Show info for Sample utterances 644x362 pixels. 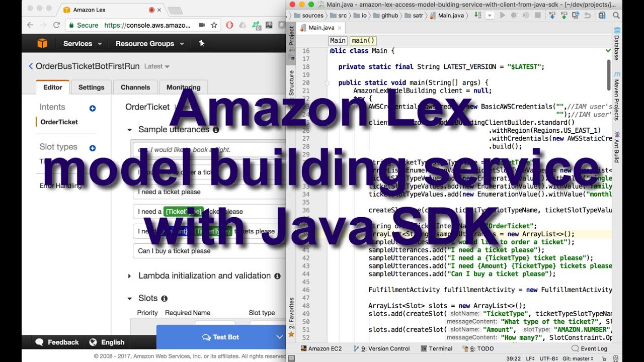[x=216, y=130]
